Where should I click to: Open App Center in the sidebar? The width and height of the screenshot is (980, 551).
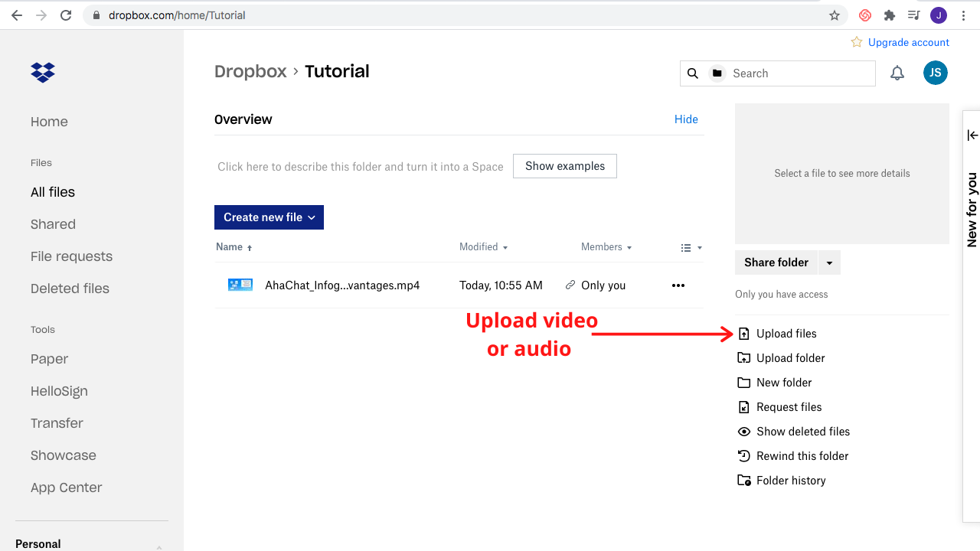[66, 487]
